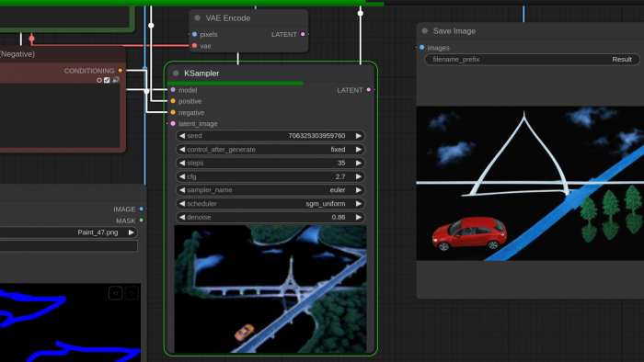The height and width of the screenshot is (362, 644).
Task: Click the filename_prefix field showing Result
Action: 533,60
